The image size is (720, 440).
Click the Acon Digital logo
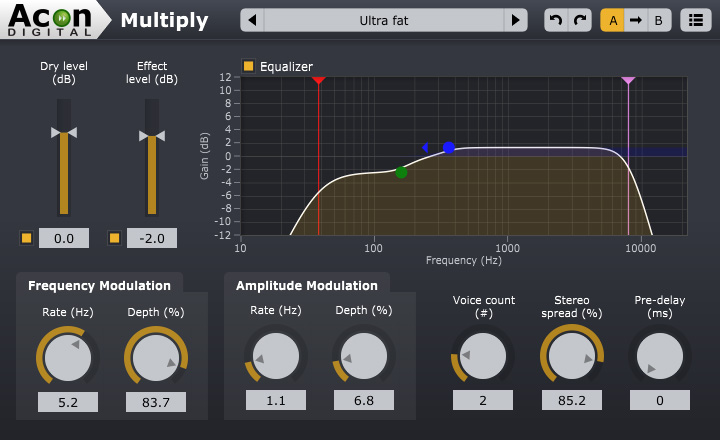(50, 20)
